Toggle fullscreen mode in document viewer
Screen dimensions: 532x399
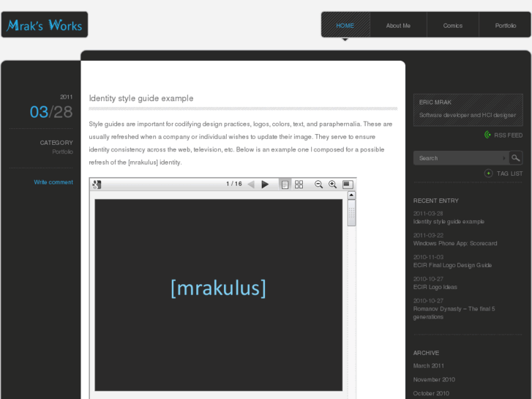(x=348, y=184)
